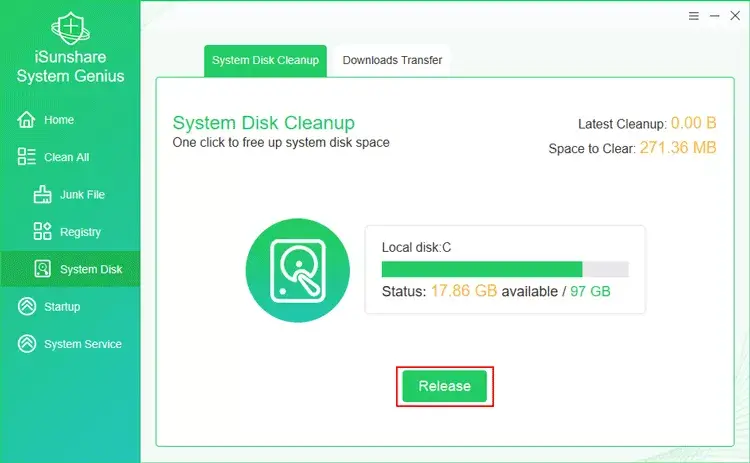Select the Junk File menu item
This screenshot has width=750, height=463.
(x=70, y=194)
